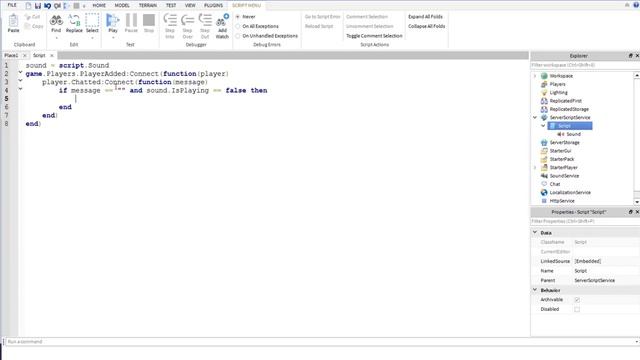640x360 pixels.
Task: Open the Play button dropdown arrow
Action: click(113, 38)
